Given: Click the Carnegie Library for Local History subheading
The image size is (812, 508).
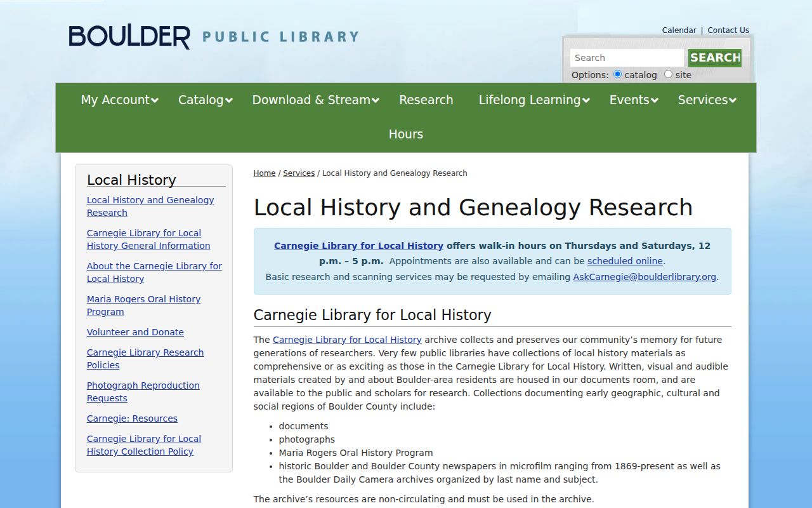Looking at the screenshot, I should pos(372,315).
